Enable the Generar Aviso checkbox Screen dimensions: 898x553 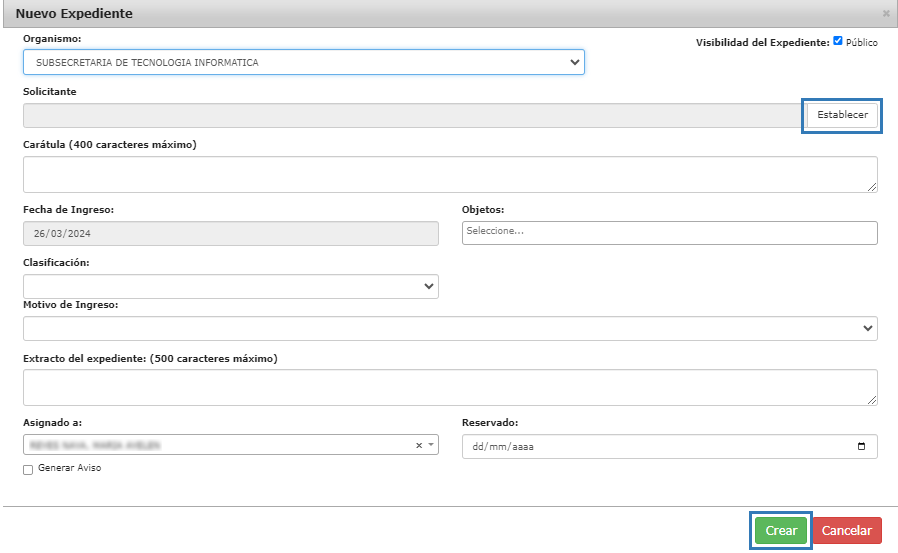tap(28, 469)
